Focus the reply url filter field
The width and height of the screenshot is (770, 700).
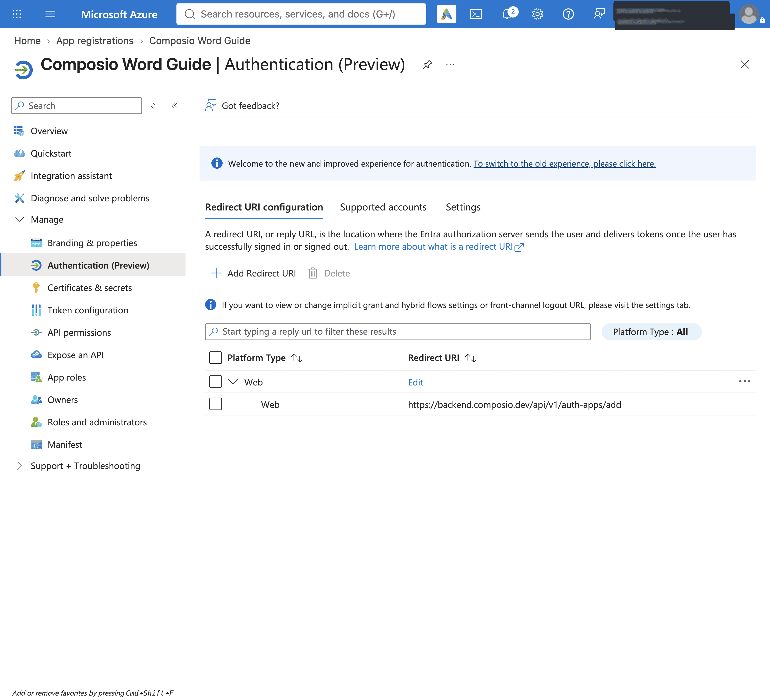pyautogui.click(x=398, y=332)
